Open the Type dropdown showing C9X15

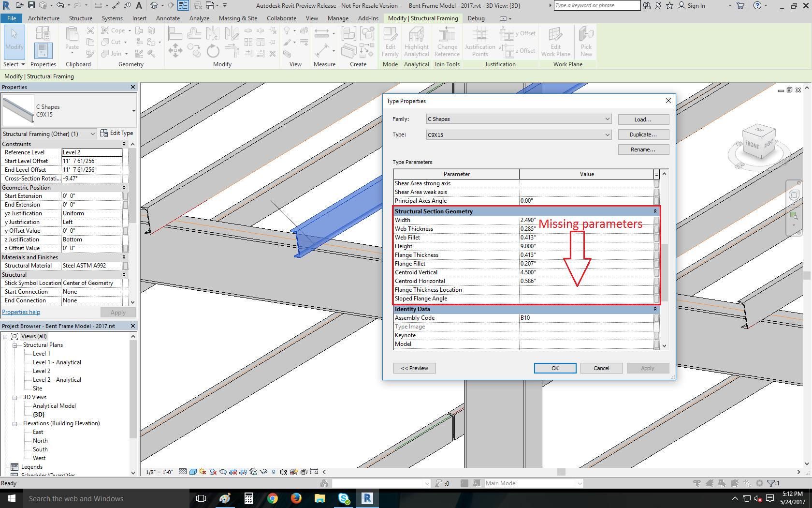(x=518, y=134)
